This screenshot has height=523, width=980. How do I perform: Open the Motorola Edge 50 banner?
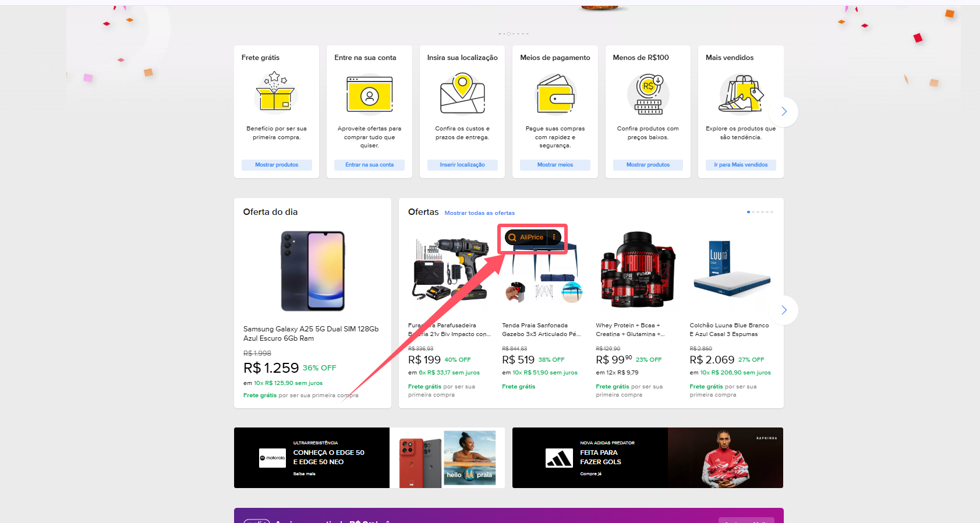click(x=369, y=458)
